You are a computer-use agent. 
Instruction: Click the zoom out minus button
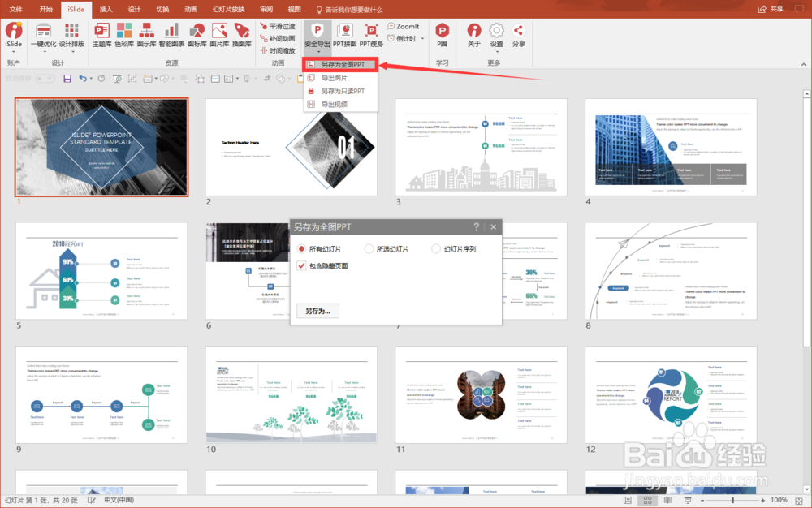[x=702, y=500]
